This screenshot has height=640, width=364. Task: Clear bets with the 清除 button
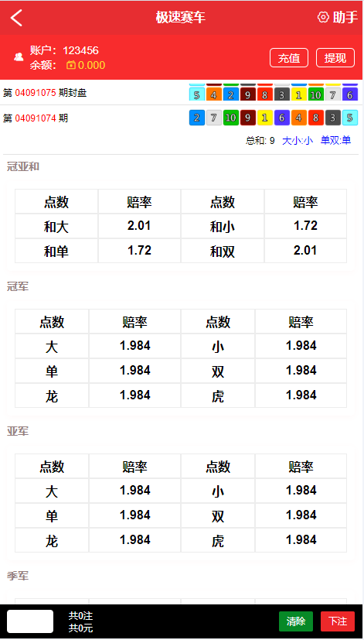pyautogui.click(x=296, y=621)
